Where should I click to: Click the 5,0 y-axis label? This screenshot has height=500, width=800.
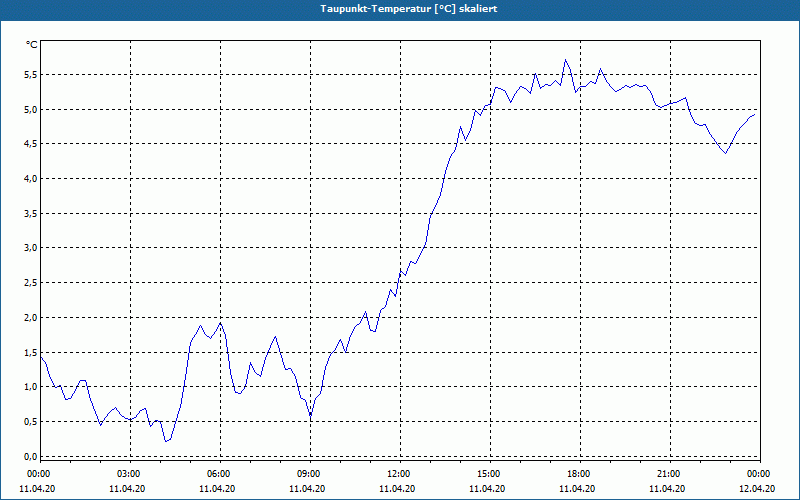point(31,109)
